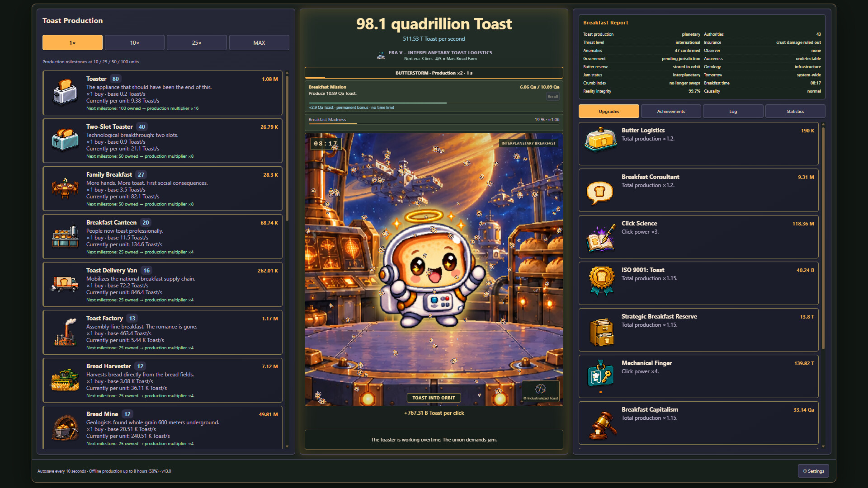Click the Bread Harvester icon
The width and height of the screenshot is (868, 488).
pyautogui.click(x=65, y=380)
